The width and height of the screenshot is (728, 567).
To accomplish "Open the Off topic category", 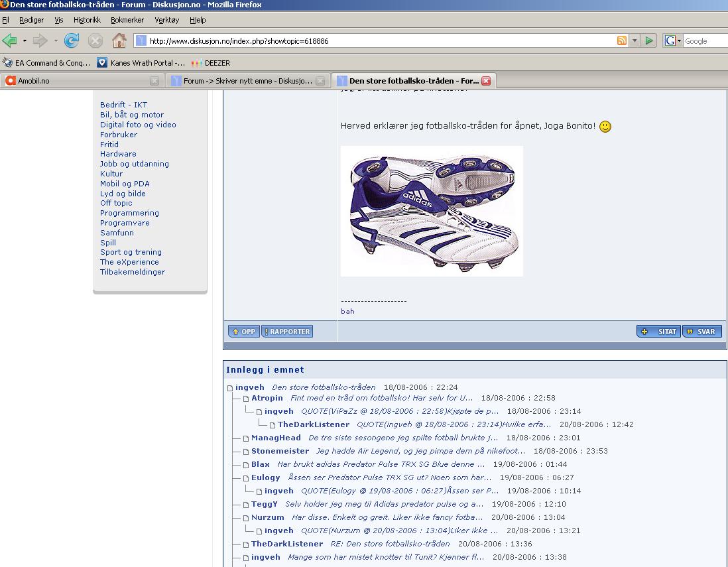I will [x=116, y=203].
